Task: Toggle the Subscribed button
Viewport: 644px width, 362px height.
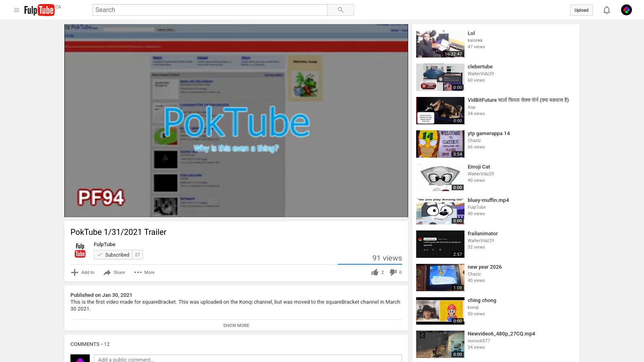Action: coord(113,255)
